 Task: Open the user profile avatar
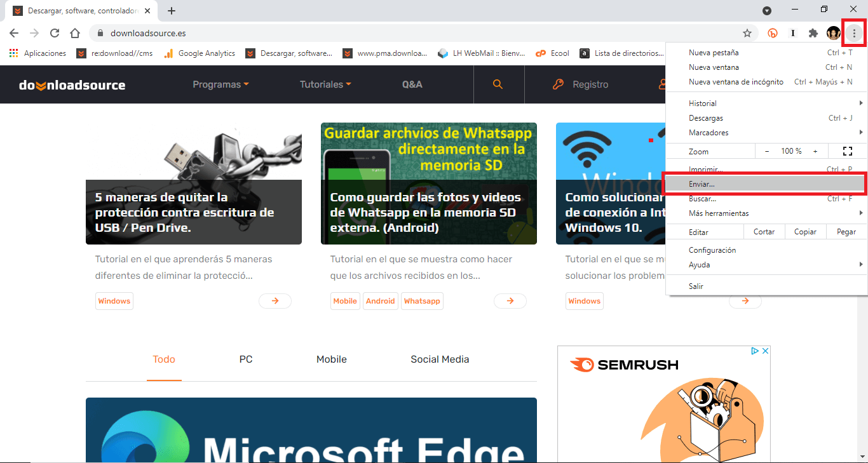coord(834,33)
